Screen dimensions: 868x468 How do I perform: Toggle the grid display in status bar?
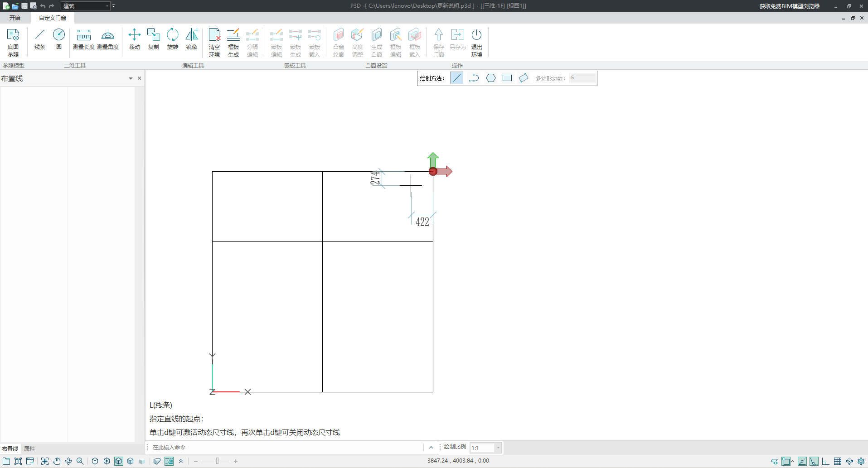pyautogui.click(x=837, y=461)
